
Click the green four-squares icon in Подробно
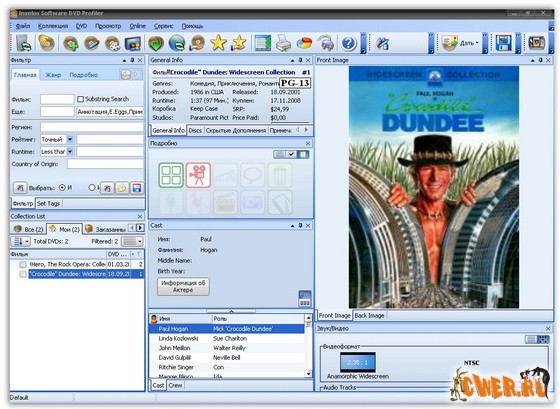(x=171, y=175)
